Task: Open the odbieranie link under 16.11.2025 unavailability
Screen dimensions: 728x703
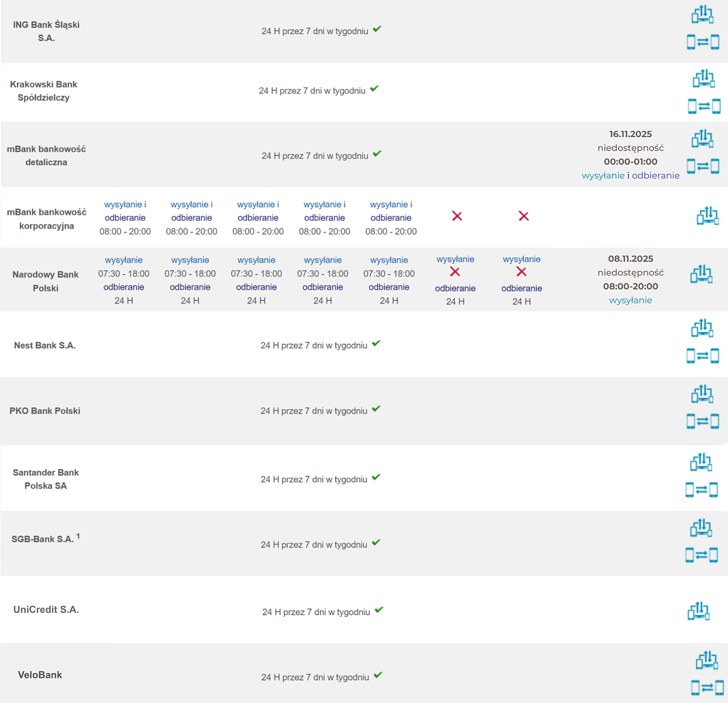Action: pyautogui.click(x=655, y=176)
